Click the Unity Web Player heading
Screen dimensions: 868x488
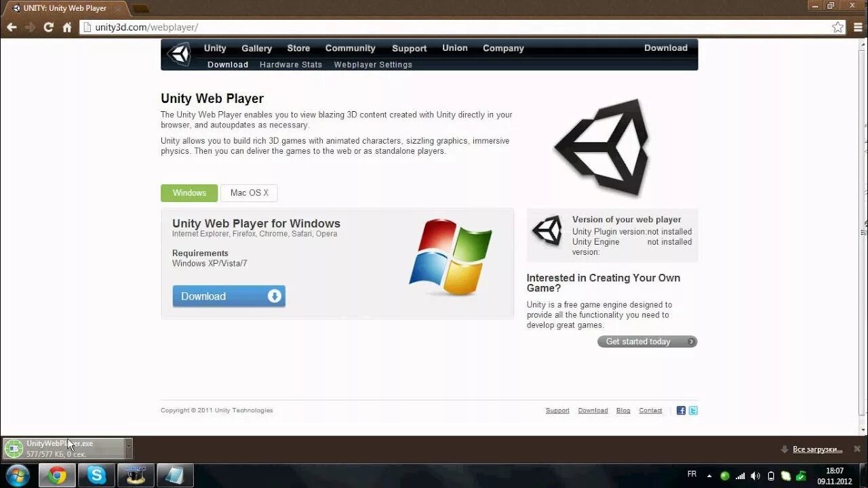[212, 98]
